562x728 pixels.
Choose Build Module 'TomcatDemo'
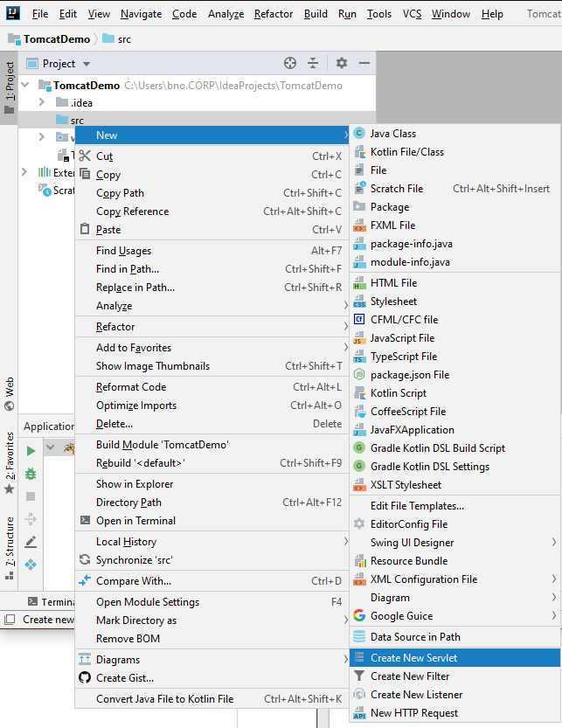[212, 444]
